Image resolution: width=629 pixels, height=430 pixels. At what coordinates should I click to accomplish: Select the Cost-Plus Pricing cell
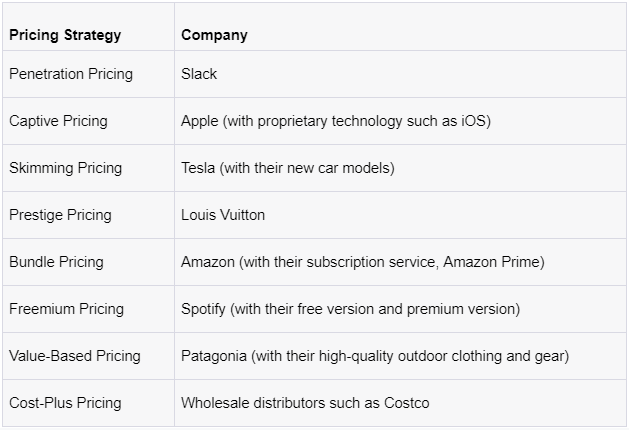(x=65, y=403)
